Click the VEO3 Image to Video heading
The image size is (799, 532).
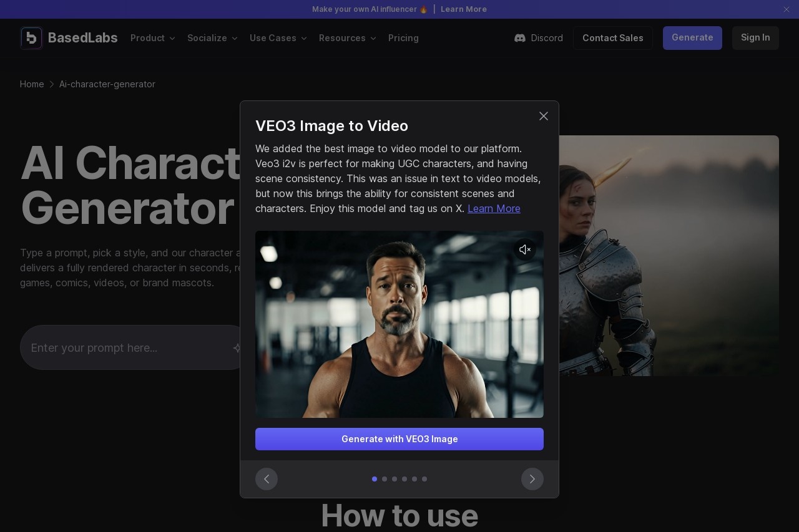coord(331,126)
